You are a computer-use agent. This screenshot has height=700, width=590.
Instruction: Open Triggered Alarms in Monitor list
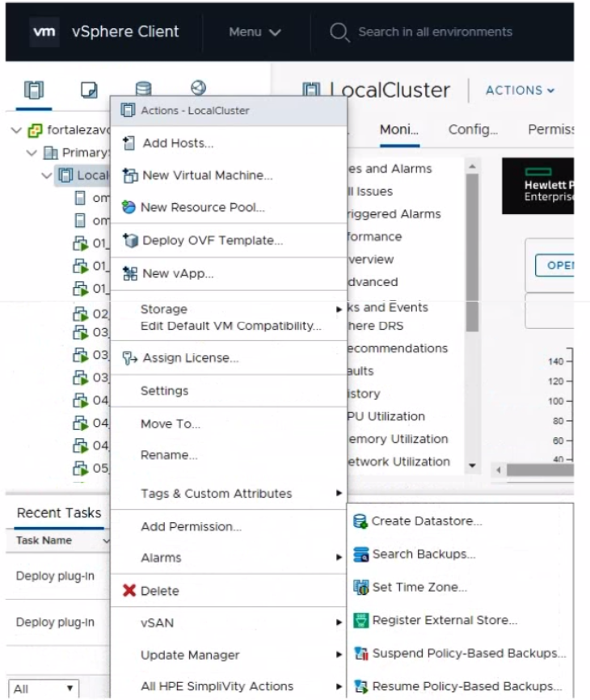394,214
